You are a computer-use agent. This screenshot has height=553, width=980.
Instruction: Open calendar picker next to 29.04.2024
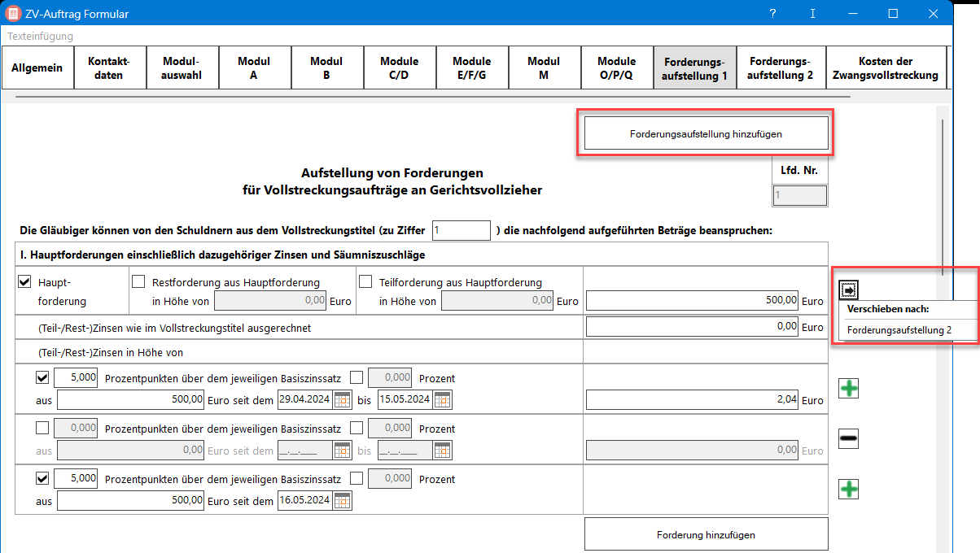pos(342,400)
